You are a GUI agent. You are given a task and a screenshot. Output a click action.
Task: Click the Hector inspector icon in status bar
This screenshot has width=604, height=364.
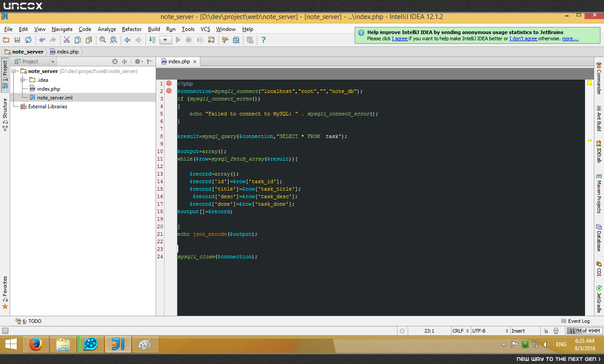pos(556,331)
